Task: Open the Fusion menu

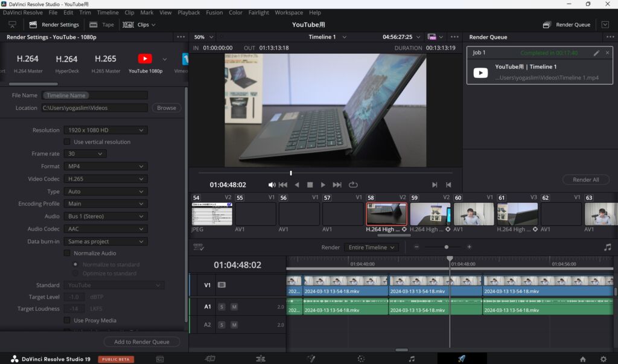Action: click(x=214, y=13)
